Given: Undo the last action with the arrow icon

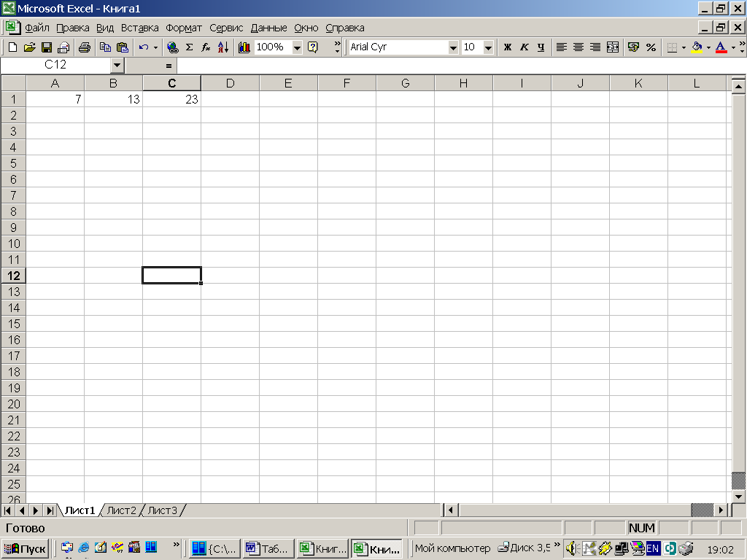Looking at the screenshot, I should coord(144,47).
